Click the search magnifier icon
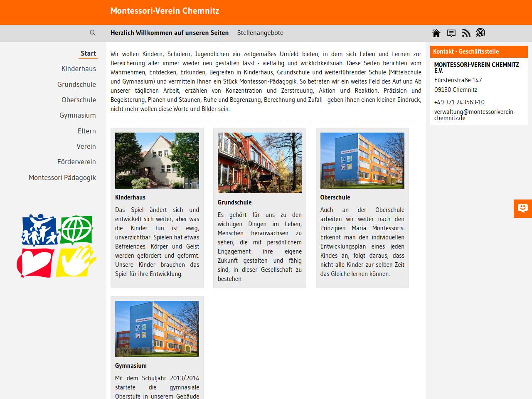 [93, 33]
